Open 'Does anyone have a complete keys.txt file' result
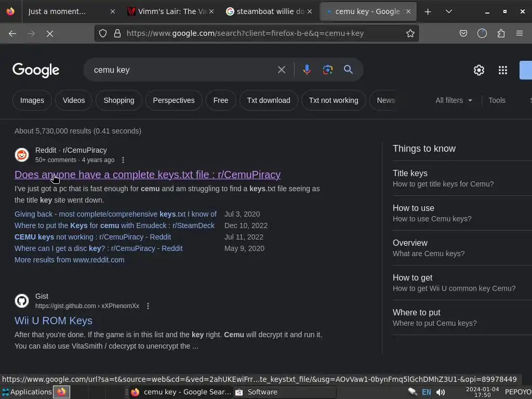532x399 pixels. click(148, 175)
